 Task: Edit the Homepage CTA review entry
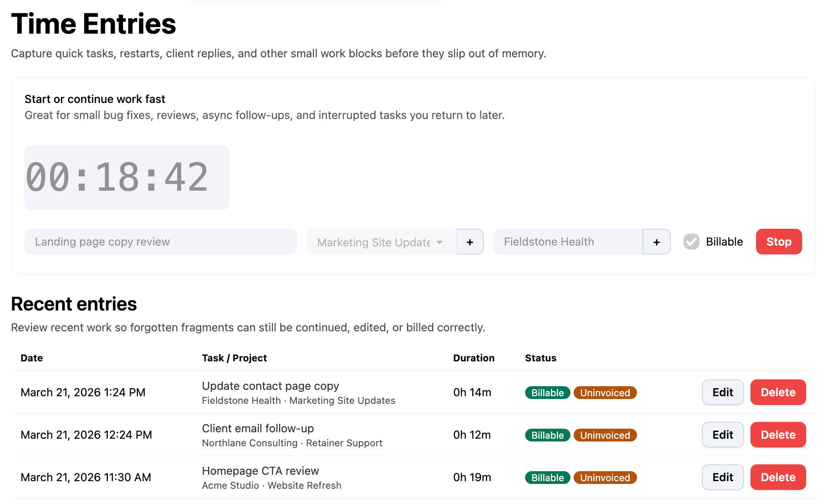722,477
